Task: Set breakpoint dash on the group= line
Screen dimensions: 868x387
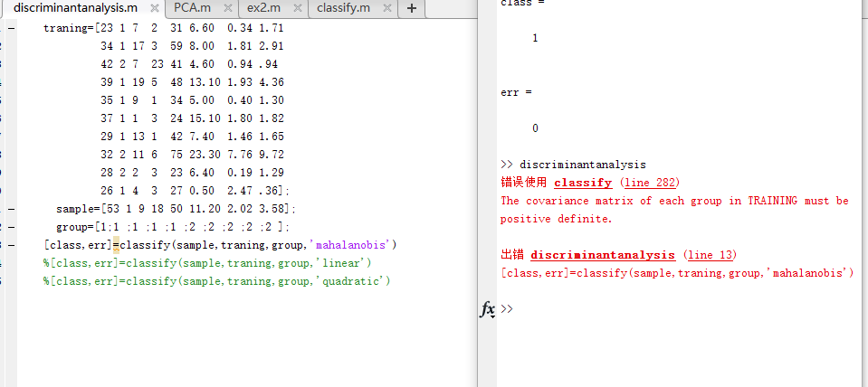Action: tap(11, 227)
